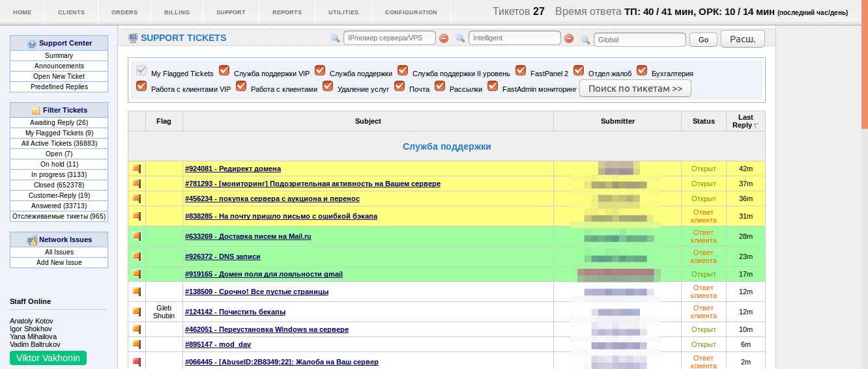Focus the Intelligent search input
Screen dimensions: 868x369
(515, 38)
